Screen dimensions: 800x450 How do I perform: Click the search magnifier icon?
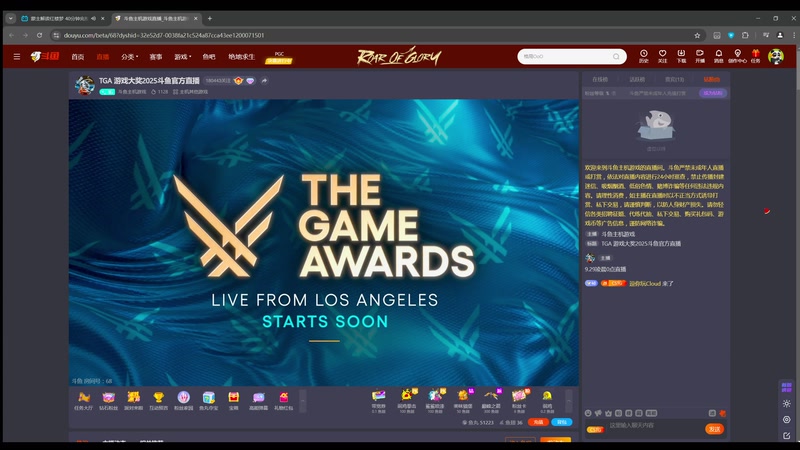[616, 57]
